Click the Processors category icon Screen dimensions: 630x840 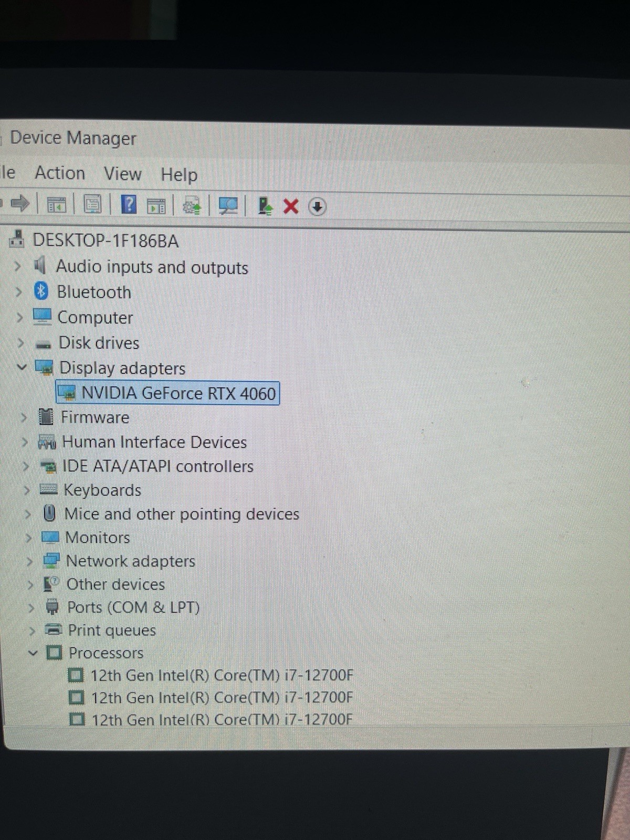(x=54, y=653)
